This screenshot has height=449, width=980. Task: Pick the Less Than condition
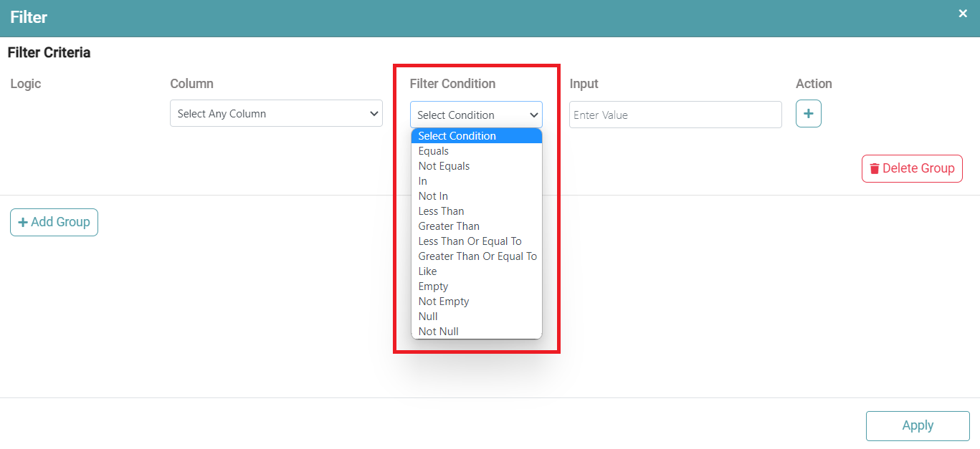click(x=441, y=211)
